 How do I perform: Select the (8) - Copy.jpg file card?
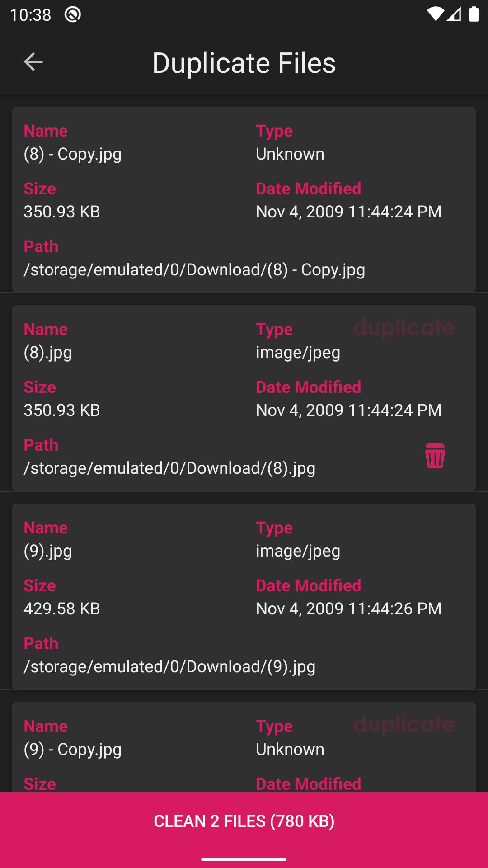click(244, 199)
